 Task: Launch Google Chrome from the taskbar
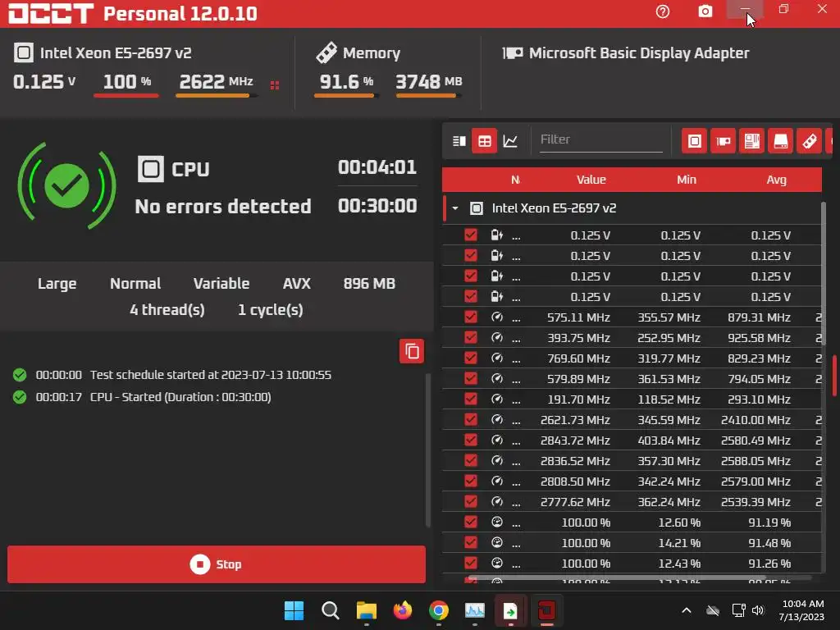(439, 610)
